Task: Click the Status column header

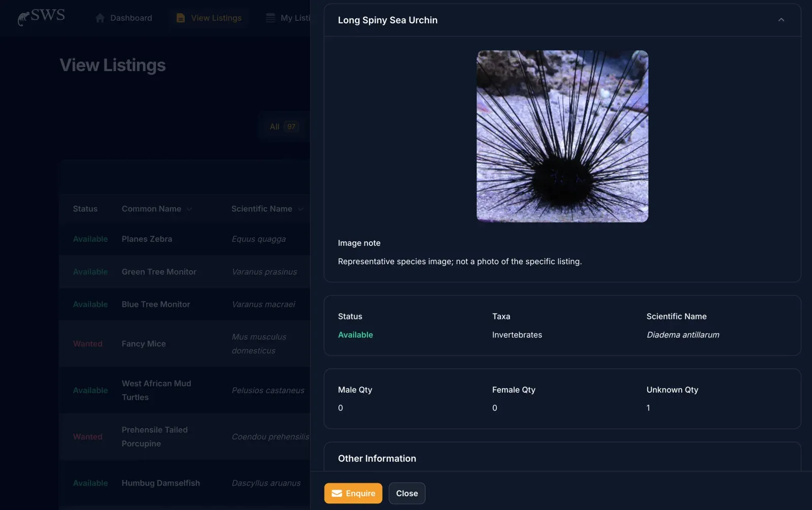Action: (85, 209)
